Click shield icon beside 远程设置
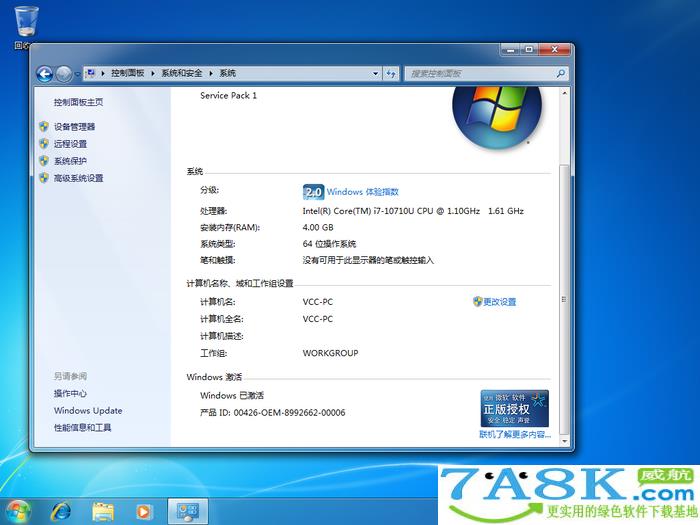Viewport: 700px width, 525px height. 44,143
